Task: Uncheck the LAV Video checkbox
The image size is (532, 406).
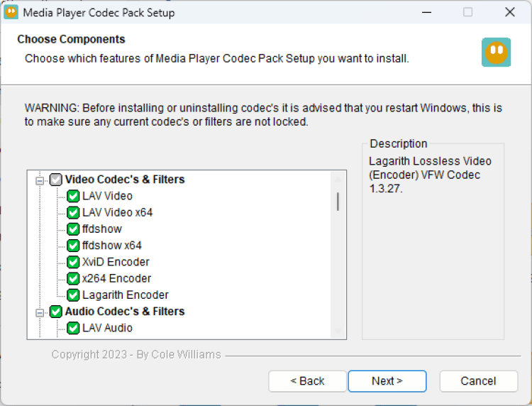Action: tap(73, 196)
